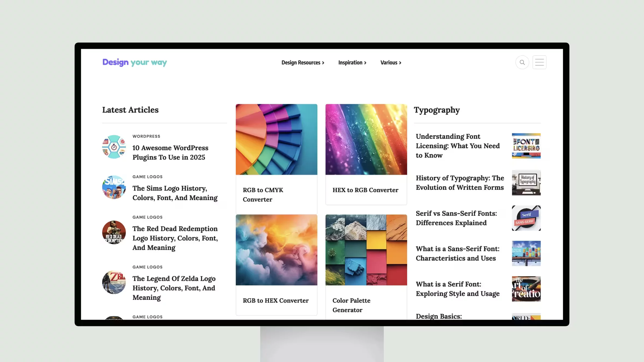Click the search icon in the navbar
The height and width of the screenshot is (362, 644).
coord(522,62)
